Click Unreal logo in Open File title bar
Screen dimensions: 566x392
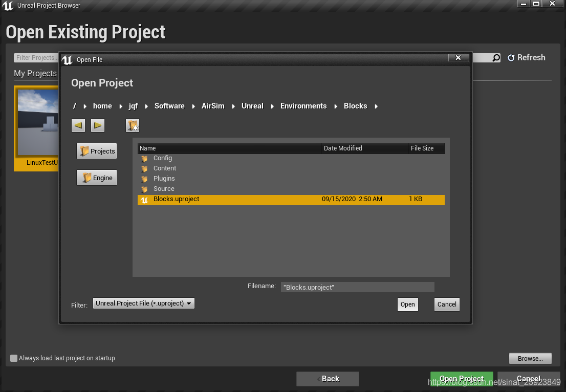pyautogui.click(x=67, y=60)
